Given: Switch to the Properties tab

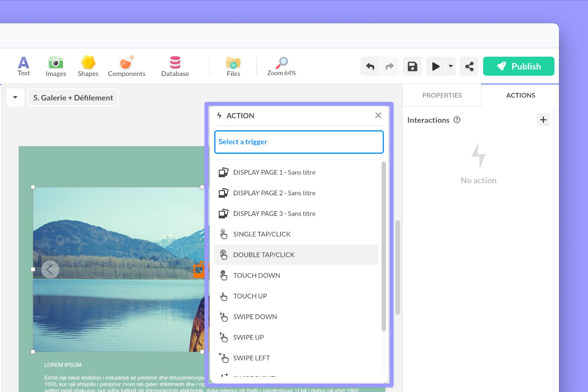Looking at the screenshot, I should tap(442, 95).
